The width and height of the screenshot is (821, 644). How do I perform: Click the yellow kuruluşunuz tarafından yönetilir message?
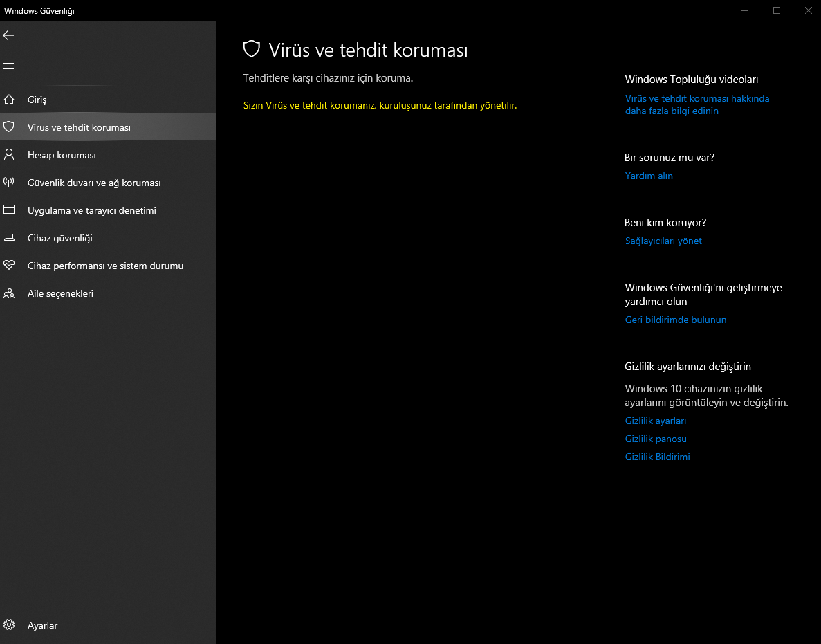(380, 105)
